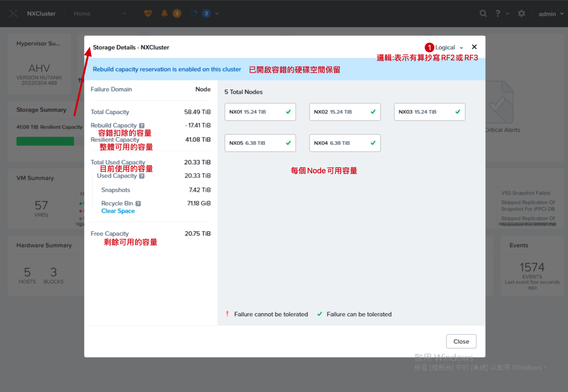This screenshot has height=392, width=568.
Task: Change the Logical view dropdown
Action: (449, 48)
